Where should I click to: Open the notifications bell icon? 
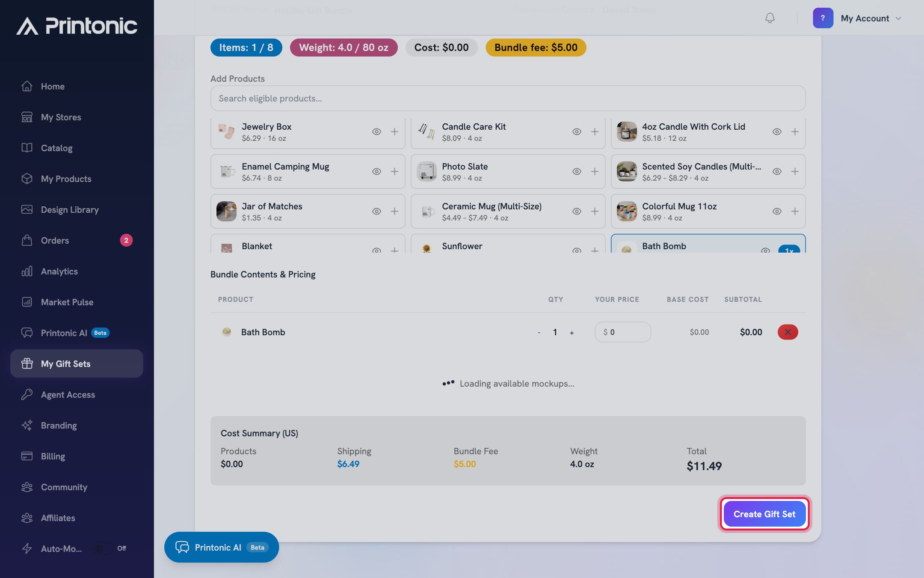coord(770,18)
